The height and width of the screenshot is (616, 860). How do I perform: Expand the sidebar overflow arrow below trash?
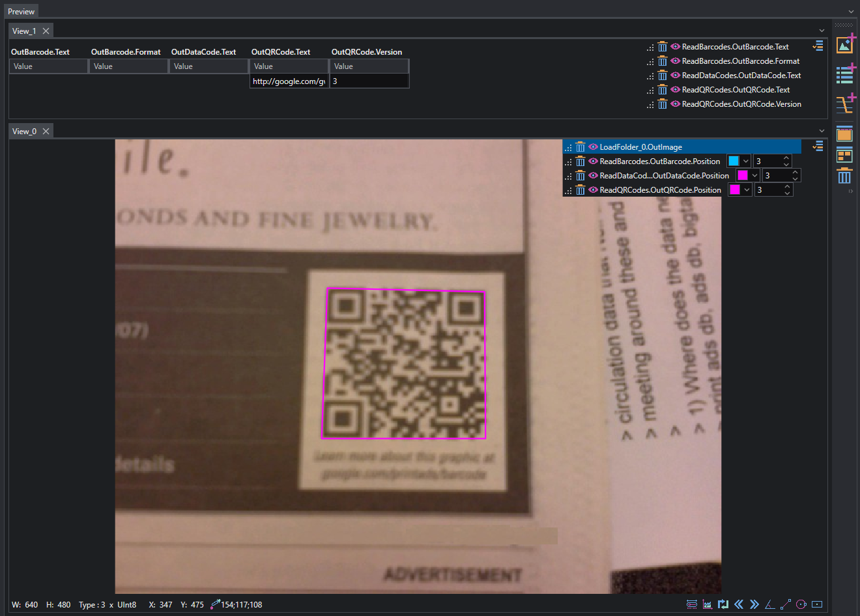pyautogui.click(x=850, y=191)
